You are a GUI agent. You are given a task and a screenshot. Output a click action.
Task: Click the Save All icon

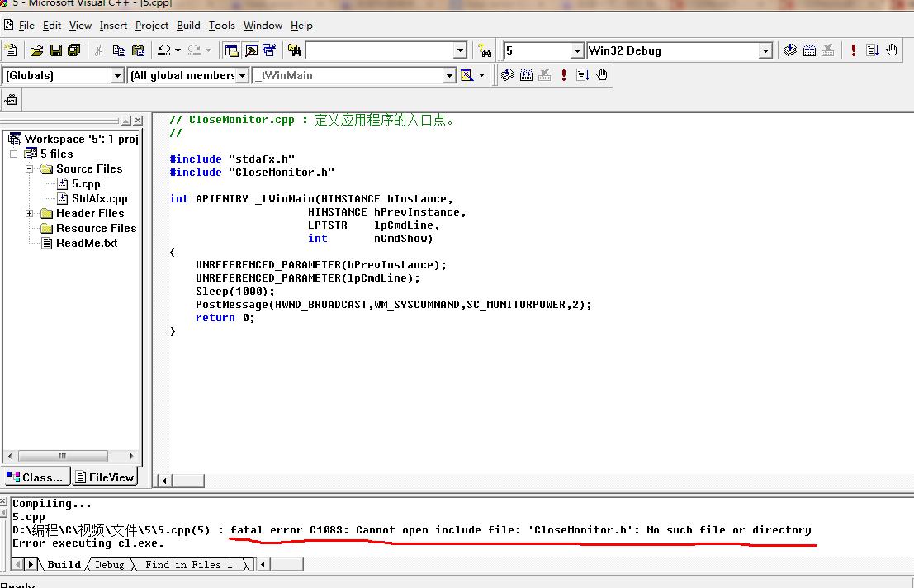(x=74, y=50)
